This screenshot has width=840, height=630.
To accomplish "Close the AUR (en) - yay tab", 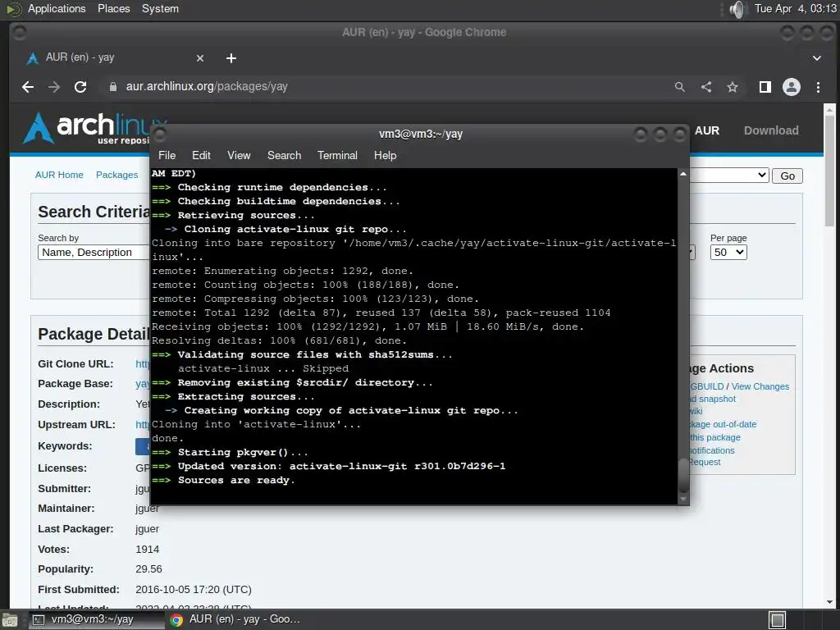I will [x=200, y=58].
